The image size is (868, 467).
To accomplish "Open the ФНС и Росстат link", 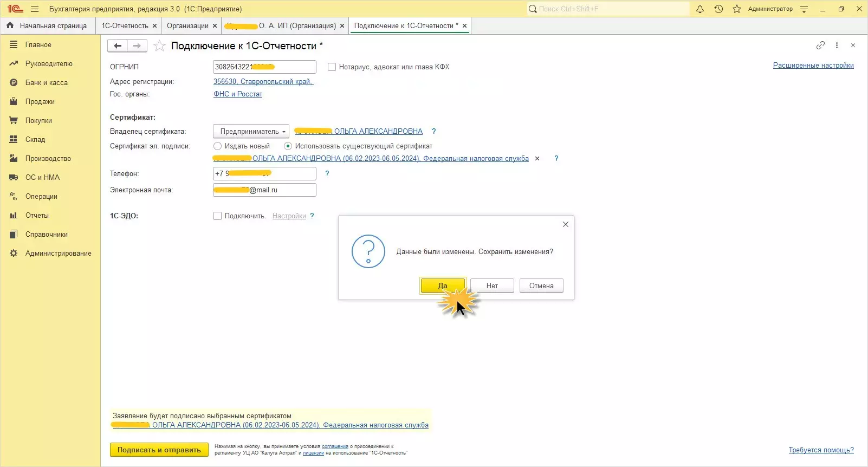I will tap(238, 94).
